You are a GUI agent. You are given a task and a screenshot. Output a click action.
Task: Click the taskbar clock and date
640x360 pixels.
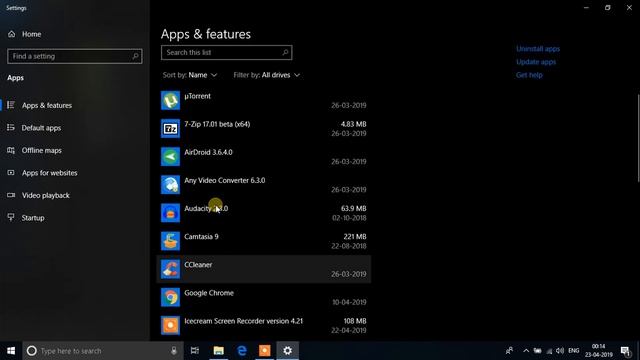(x=599, y=351)
